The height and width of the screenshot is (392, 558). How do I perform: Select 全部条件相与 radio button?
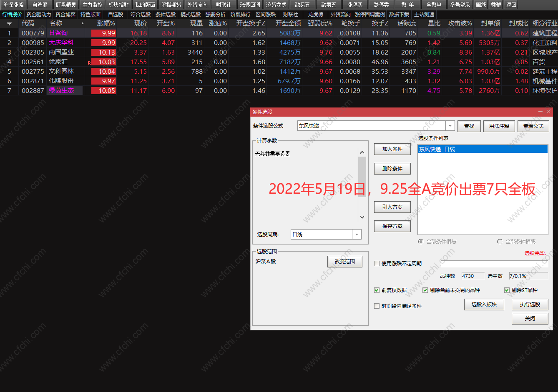(x=420, y=241)
